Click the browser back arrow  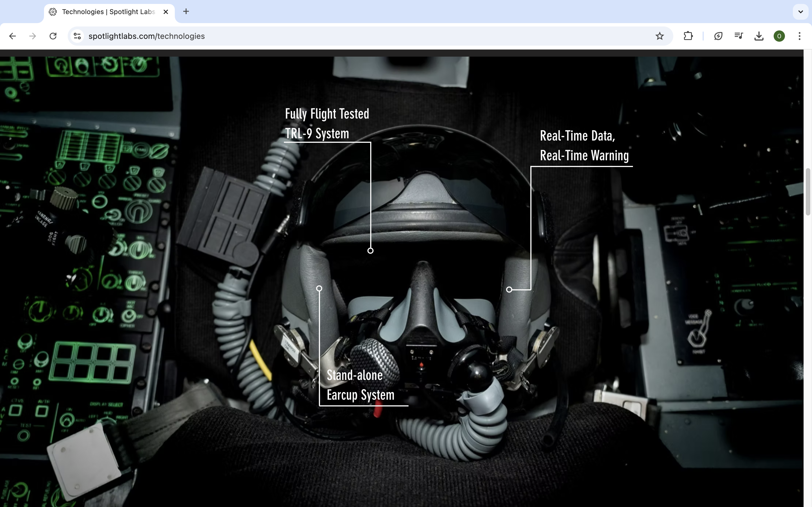(x=12, y=36)
